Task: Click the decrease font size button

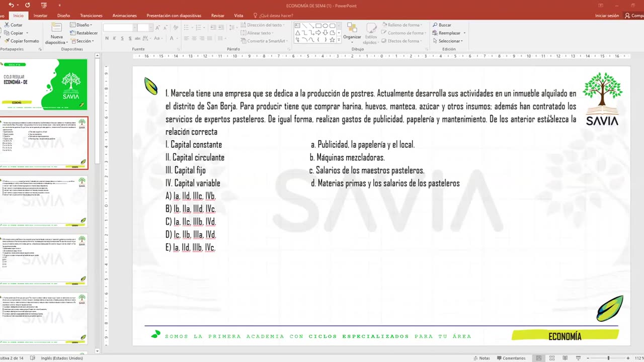Action: [165, 28]
